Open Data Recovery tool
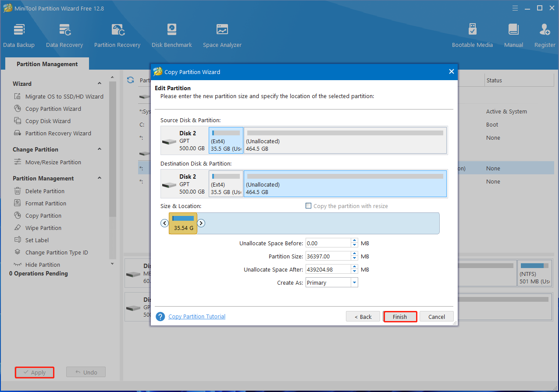This screenshot has height=392, width=559. coord(64,35)
